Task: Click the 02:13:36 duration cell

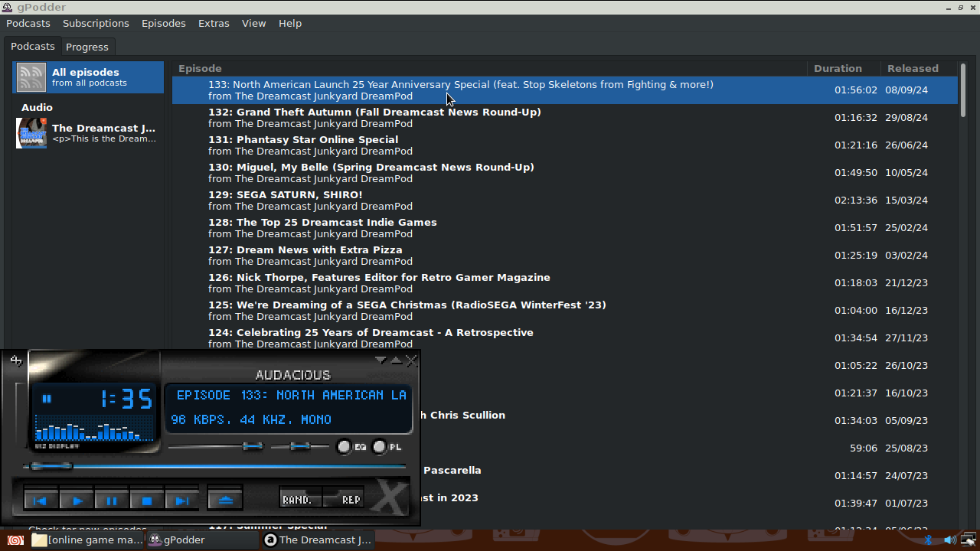Action: pos(856,201)
